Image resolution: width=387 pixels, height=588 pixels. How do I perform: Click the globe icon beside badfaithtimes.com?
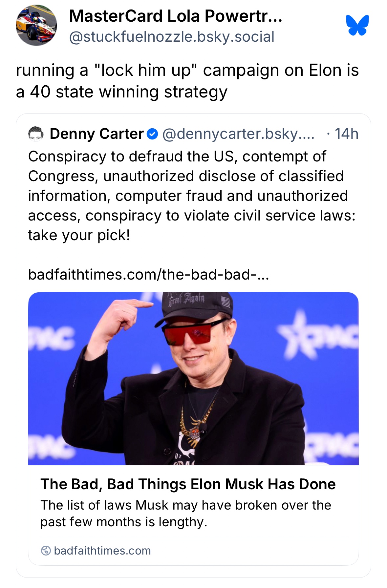46,551
